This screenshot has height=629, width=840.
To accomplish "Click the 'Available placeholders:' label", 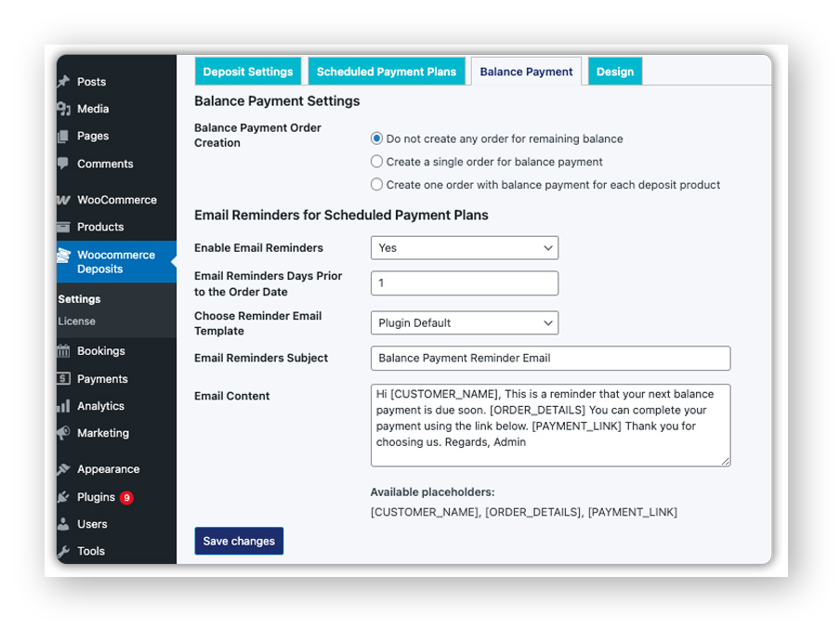I will click(432, 491).
